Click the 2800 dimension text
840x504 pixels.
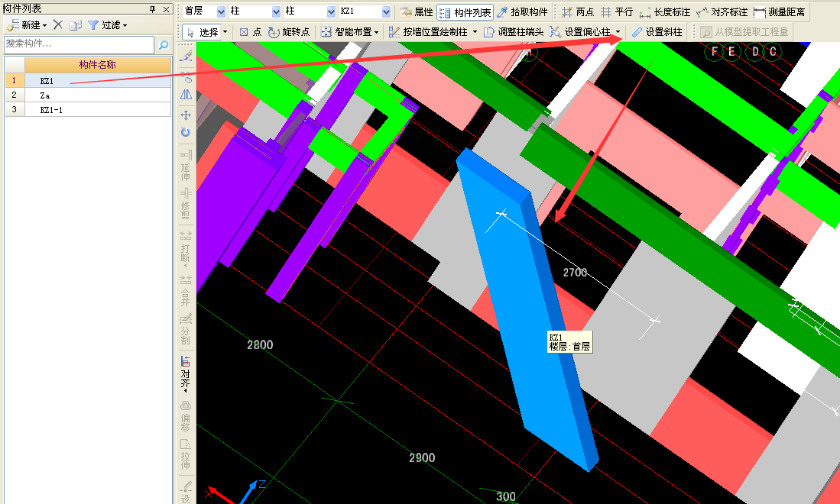tap(260, 345)
